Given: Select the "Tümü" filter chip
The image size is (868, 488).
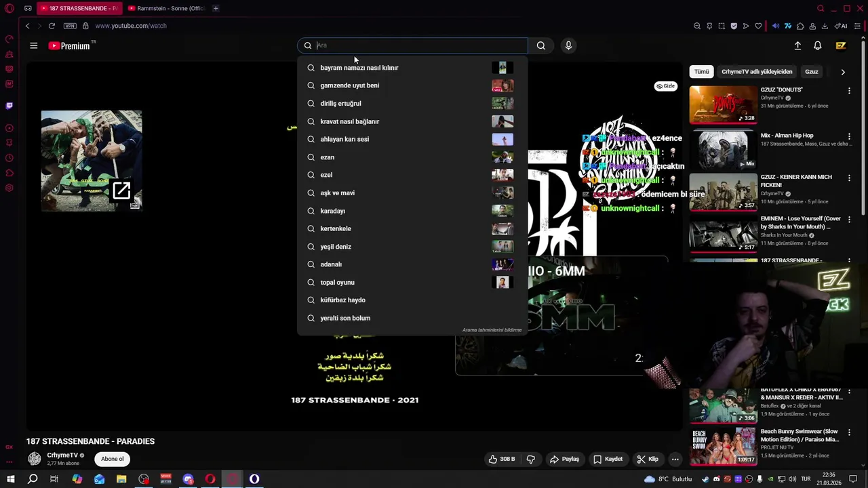Looking at the screenshot, I should click(x=701, y=72).
